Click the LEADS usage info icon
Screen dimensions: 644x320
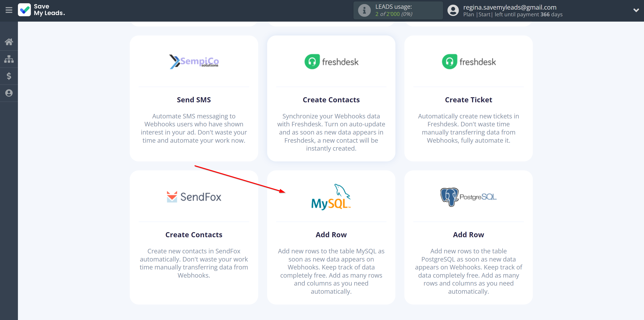pos(364,11)
